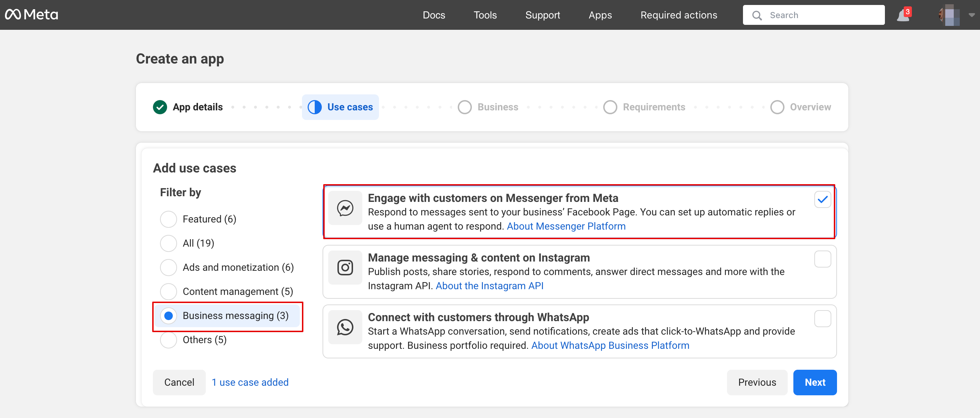980x418 pixels.
Task: Click the Messenger use case icon
Action: tap(345, 208)
